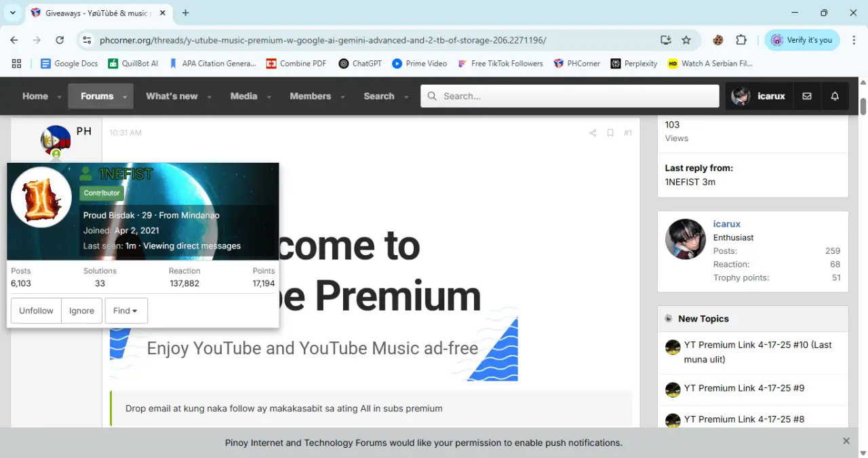Expand the Search menu arrow

click(406, 97)
